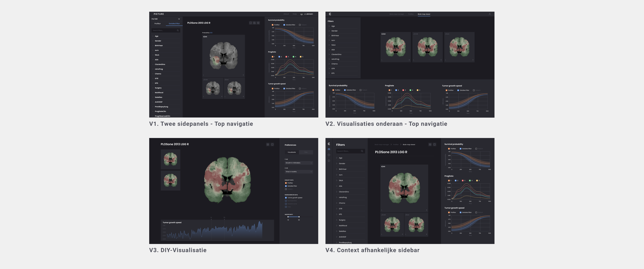
Task: Click the C logo in V4 sidebar
Action: point(329,144)
